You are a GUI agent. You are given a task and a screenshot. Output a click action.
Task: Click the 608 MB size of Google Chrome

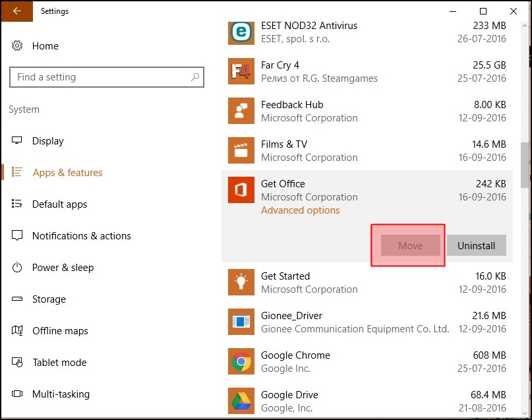click(489, 355)
